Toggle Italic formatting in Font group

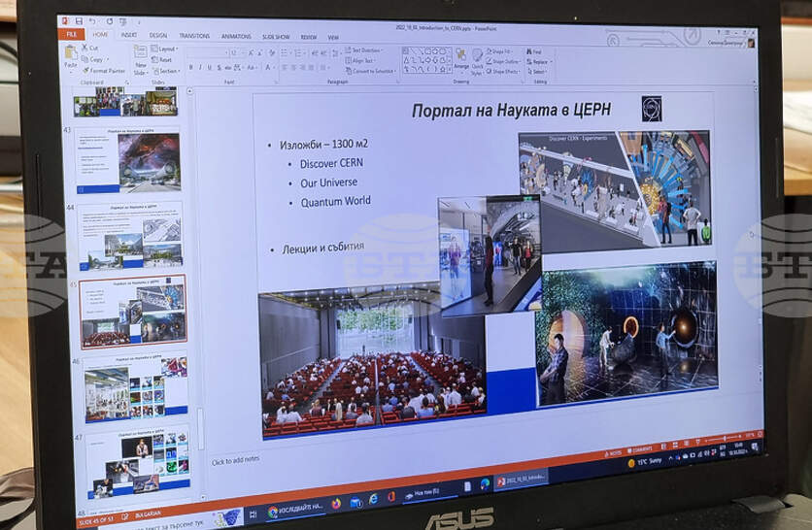click(x=201, y=67)
